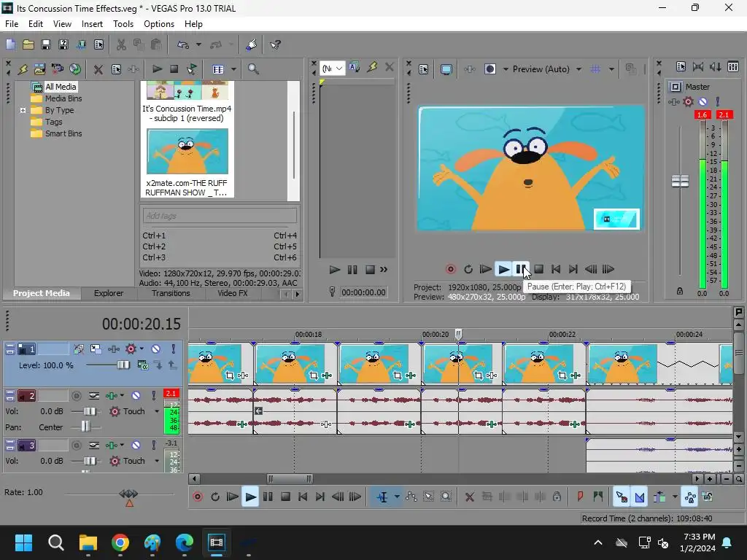Mute video track 1

click(x=156, y=349)
